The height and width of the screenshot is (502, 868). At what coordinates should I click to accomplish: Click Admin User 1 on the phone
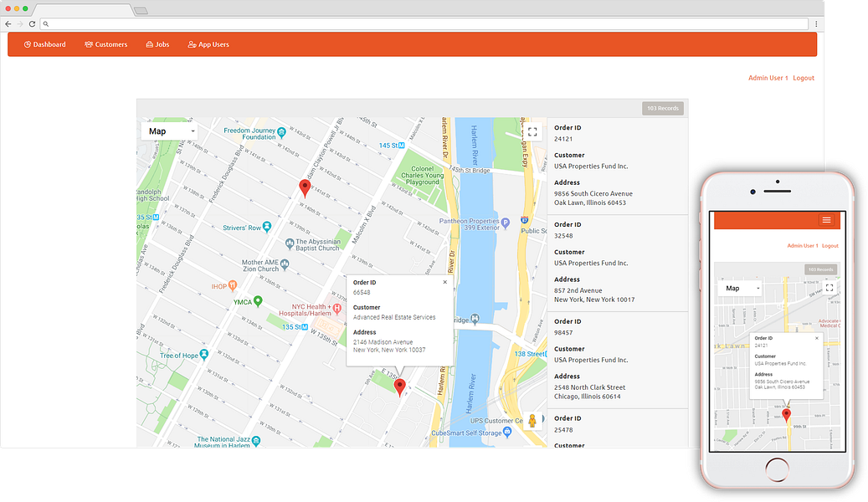pos(802,246)
